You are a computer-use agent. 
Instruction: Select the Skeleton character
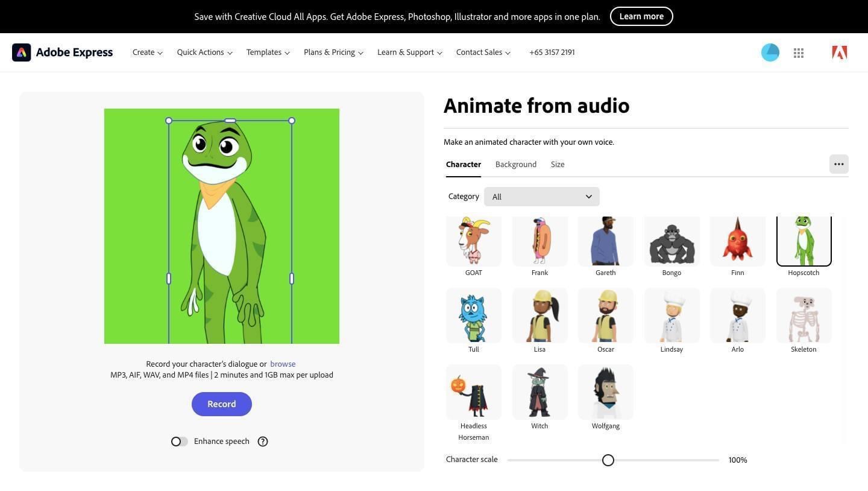pyautogui.click(x=804, y=315)
